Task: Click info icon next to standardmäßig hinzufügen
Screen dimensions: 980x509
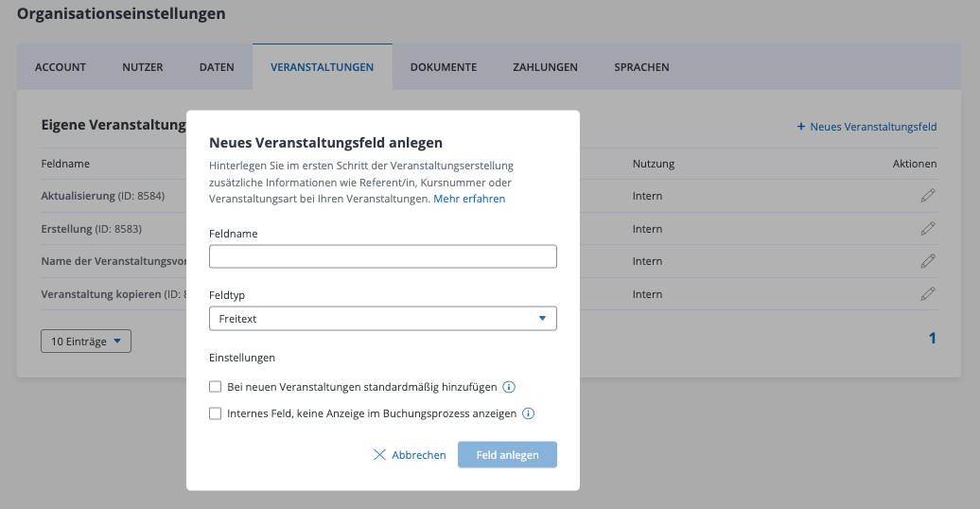Action: 509,387
